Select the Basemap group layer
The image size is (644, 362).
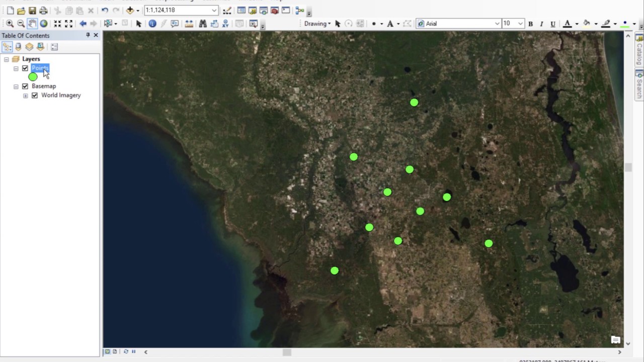(44, 86)
